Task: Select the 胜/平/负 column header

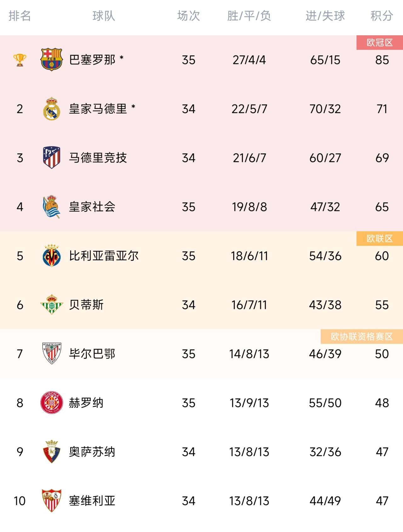Action: tap(249, 16)
